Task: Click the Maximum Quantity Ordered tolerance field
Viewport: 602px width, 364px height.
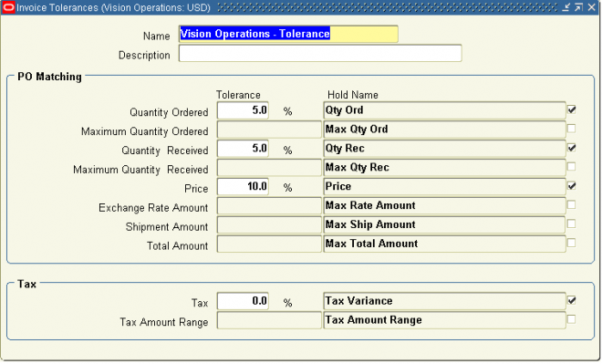Action: (x=269, y=130)
